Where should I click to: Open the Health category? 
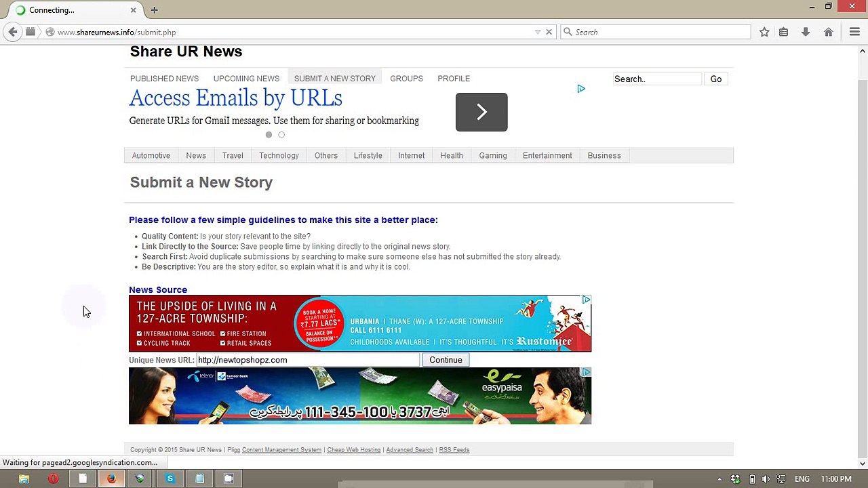pyautogui.click(x=452, y=156)
